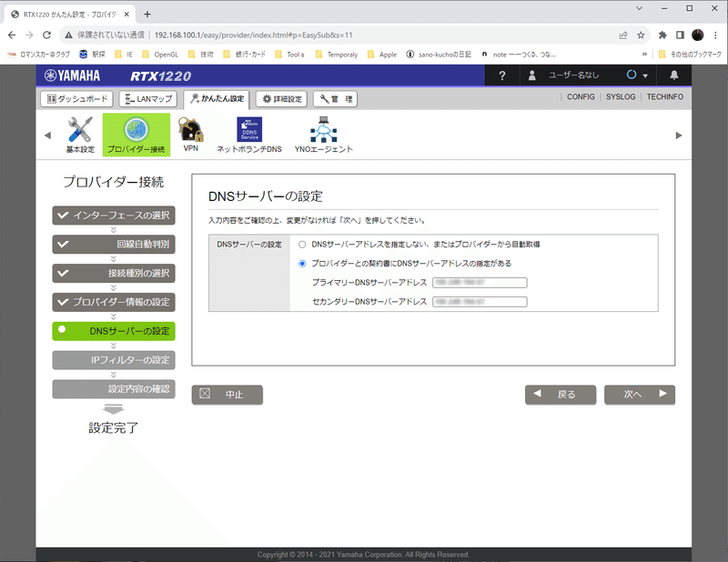728x562 pixels.
Task: Click the share page icon in address bar
Action: (x=623, y=35)
